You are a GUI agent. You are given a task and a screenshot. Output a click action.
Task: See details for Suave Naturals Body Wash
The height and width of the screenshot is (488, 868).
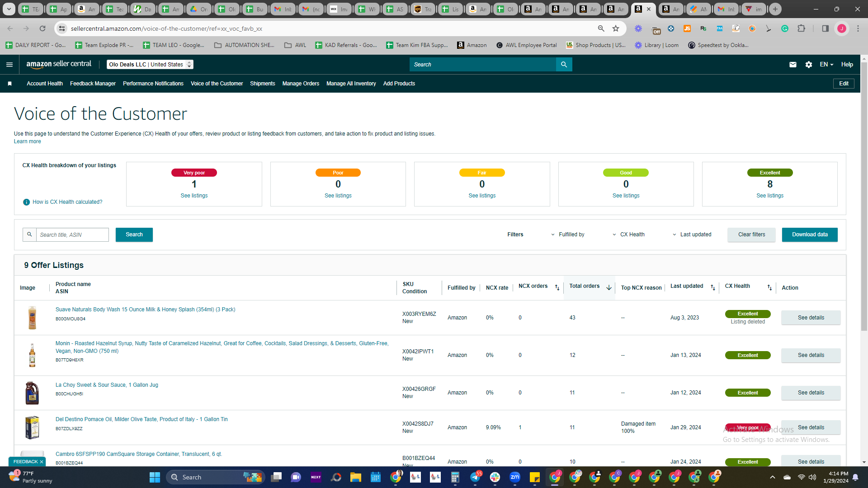[811, 318]
